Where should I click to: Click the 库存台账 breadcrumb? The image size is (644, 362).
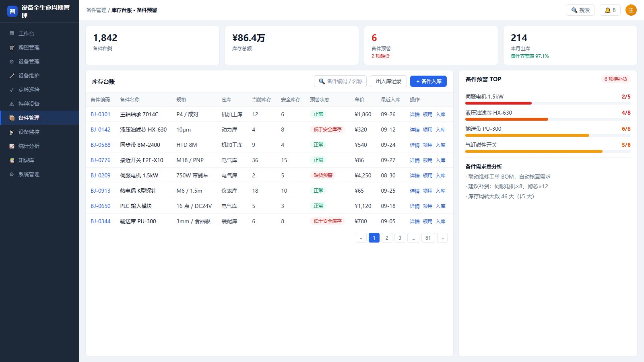[x=122, y=10]
